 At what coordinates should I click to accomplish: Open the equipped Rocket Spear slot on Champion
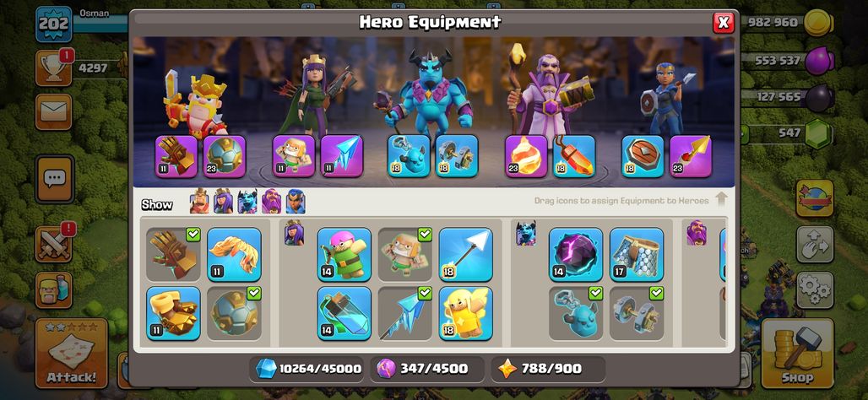click(x=691, y=157)
